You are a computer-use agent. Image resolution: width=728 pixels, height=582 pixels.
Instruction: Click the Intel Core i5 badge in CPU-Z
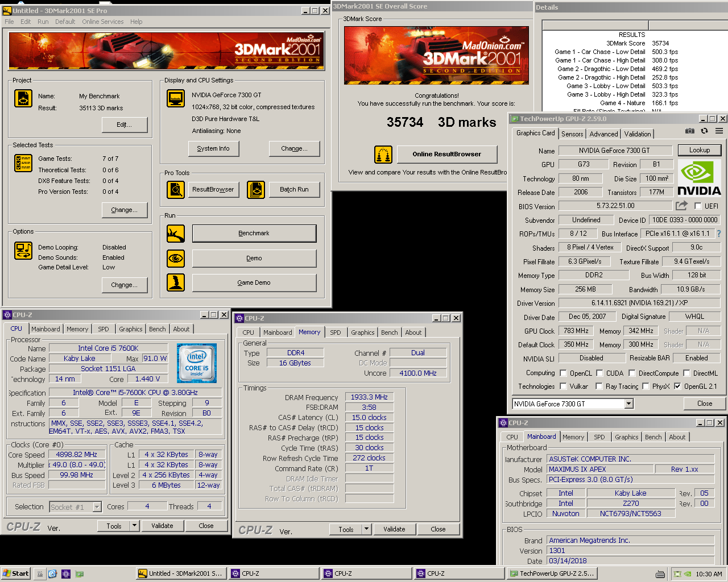point(196,363)
